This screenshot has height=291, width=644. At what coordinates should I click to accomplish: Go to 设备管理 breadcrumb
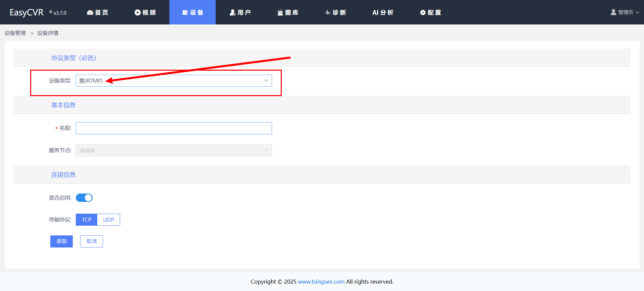15,33
